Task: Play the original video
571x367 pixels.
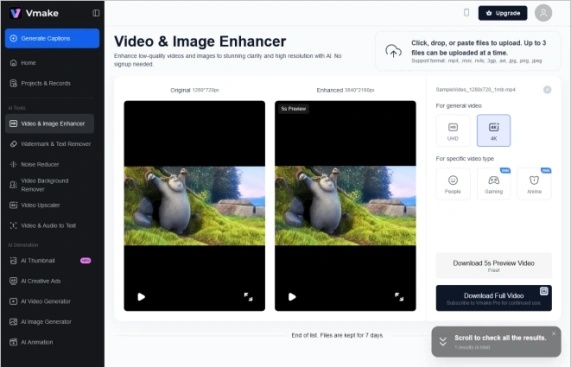Action: pyautogui.click(x=141, y=297)
